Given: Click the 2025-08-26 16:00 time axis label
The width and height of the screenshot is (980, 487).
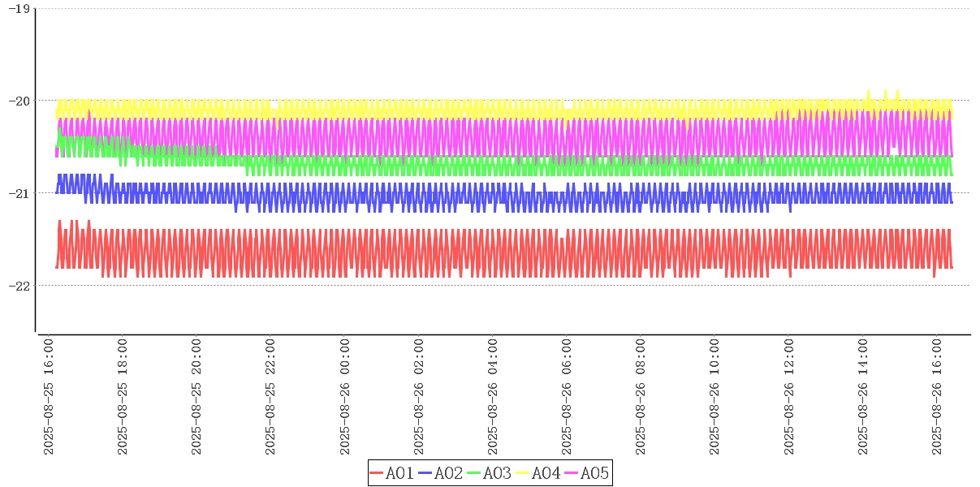Looking at the screenshot, I should (x=937, y=398).
